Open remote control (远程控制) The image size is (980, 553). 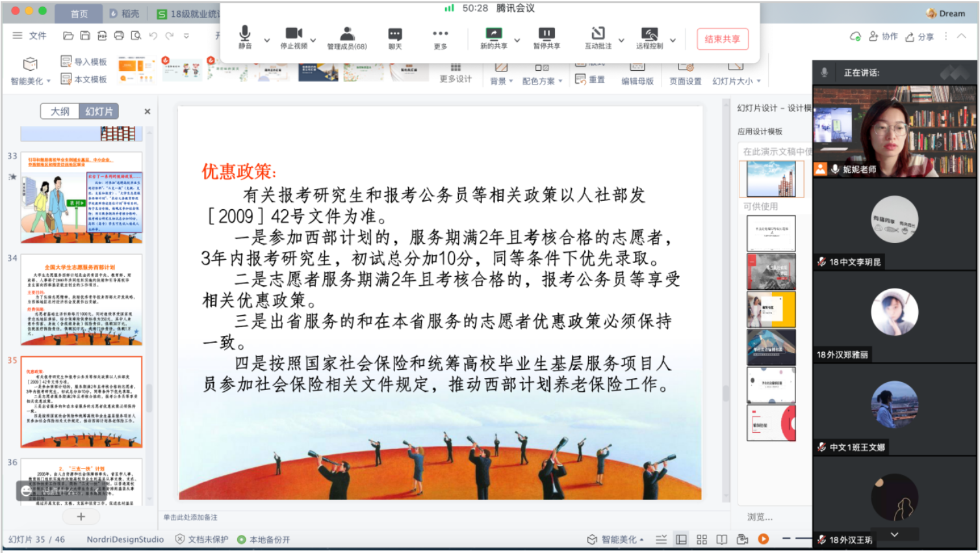point(649,38)
